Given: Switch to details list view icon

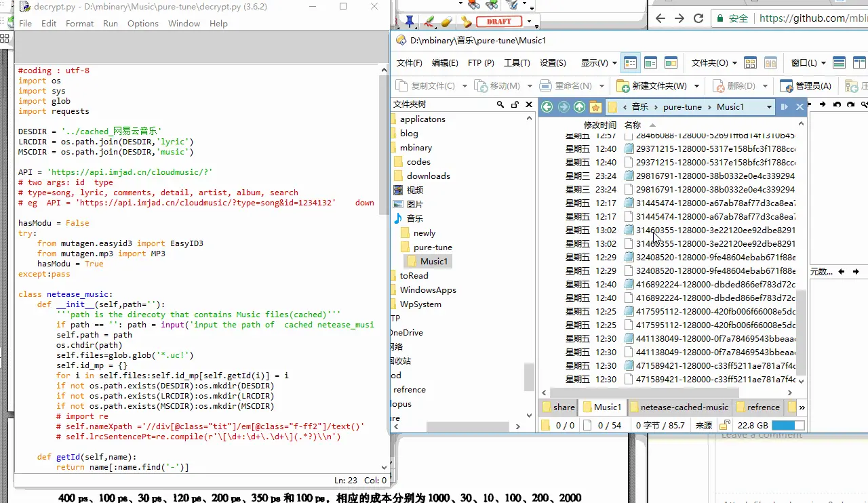Looking at the screenshot, I should [631, 63].
